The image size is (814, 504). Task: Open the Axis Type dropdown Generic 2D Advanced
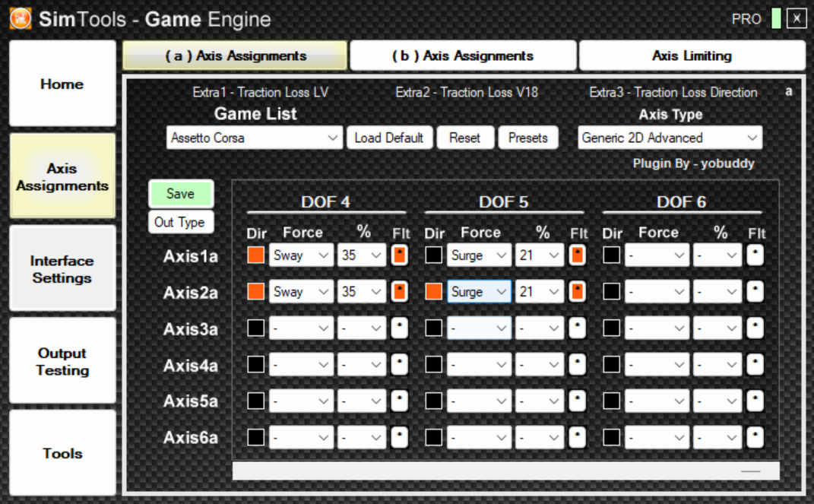click(670, 138)
